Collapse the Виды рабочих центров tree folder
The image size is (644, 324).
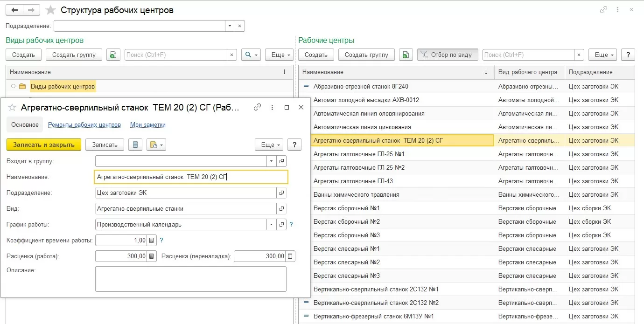(x=13, y=86)
